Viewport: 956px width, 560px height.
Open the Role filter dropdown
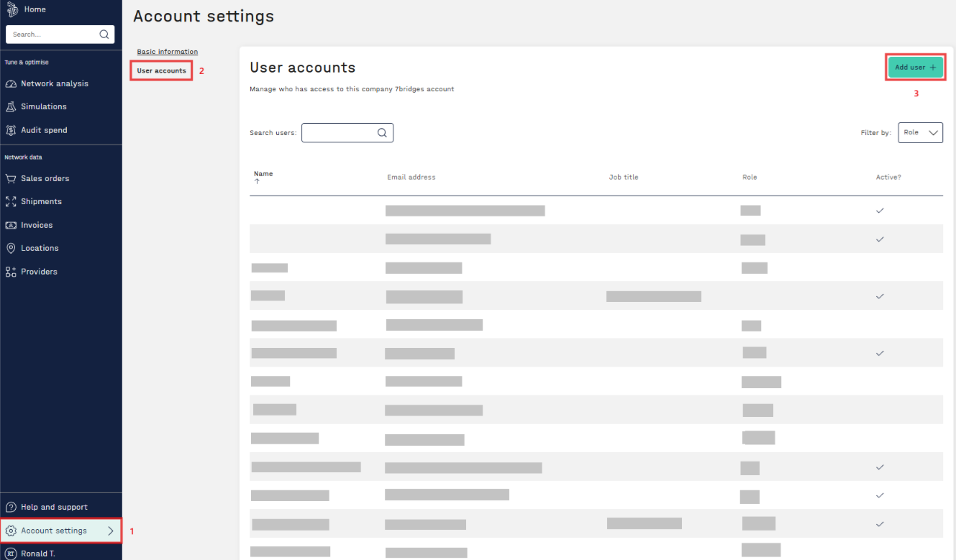tap(921, 132)
